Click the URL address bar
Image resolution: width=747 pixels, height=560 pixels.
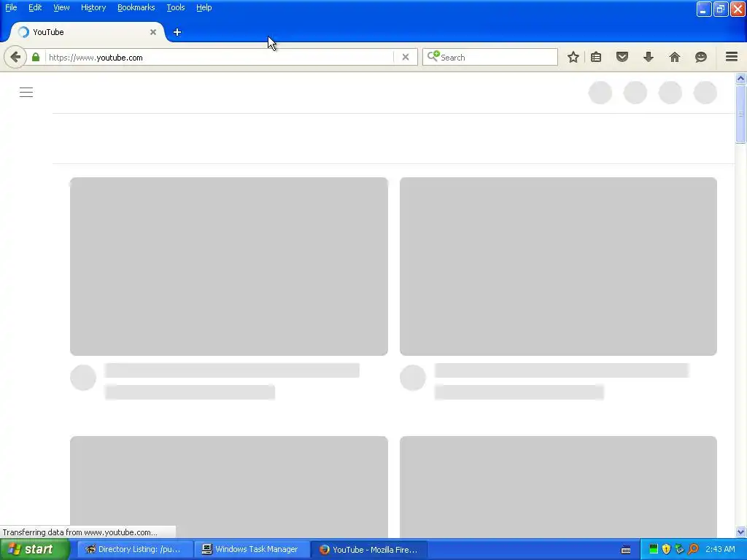(x=220, y=58)
